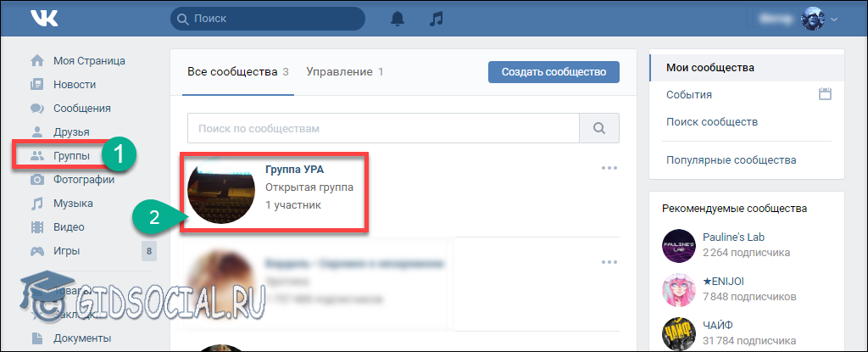The height and width of the screenshot is (352, 868).
Task: Click the community search magnifier button
Action: pos(599,129)
